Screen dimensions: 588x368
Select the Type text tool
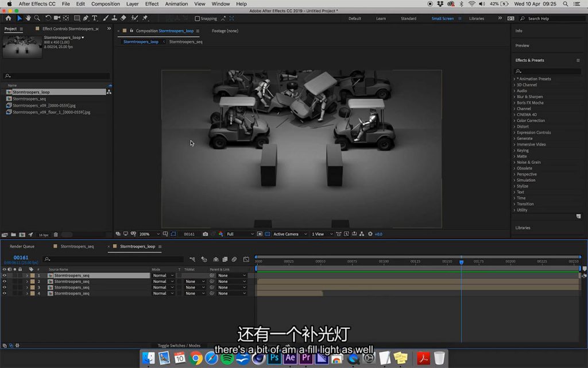(x=95, y=18)
